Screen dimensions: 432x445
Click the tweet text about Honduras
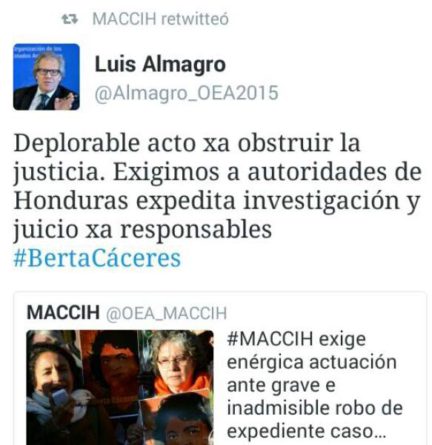[x=217, y=186]
